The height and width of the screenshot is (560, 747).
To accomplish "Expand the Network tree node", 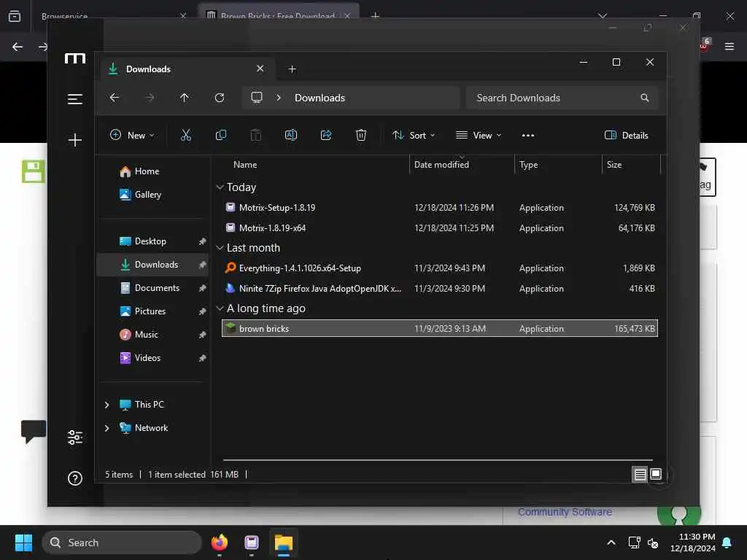I will click(x=107, y=428).
